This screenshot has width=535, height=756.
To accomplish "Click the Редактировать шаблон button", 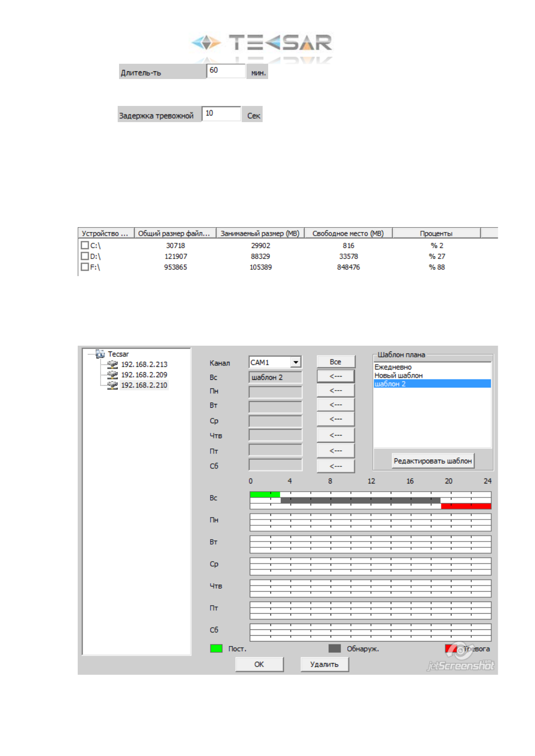I will coord(433,461).
